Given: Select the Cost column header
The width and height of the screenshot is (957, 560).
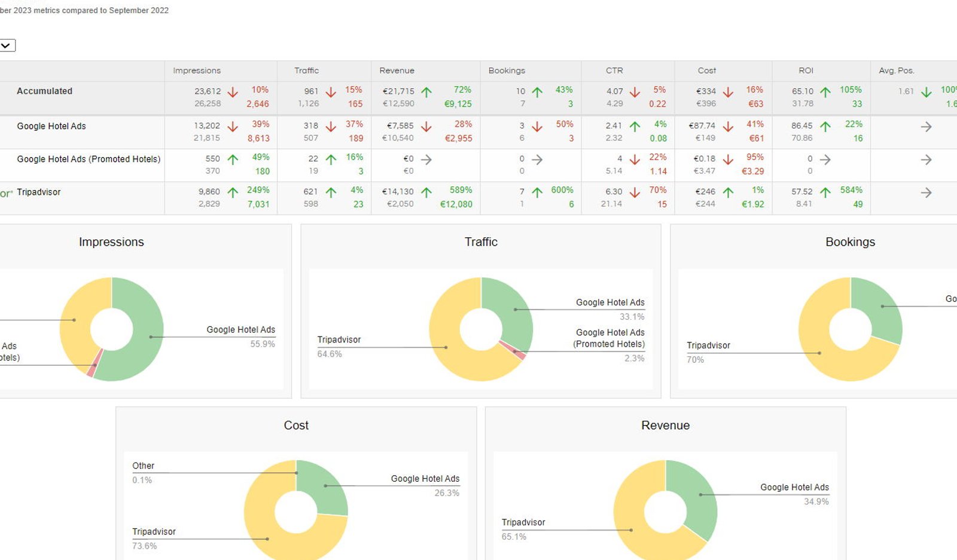Looking at the screenshot, I should (x=707, y=71).
